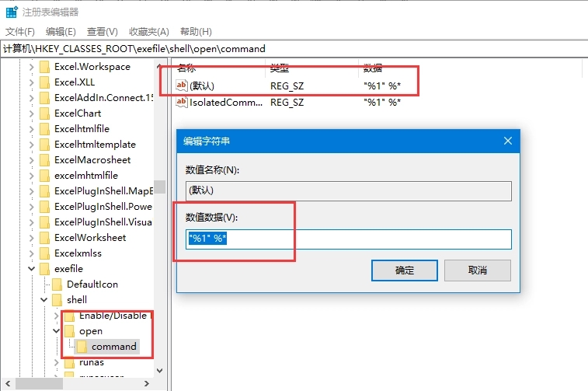Select the Excel.XLL folder icon
Image resolution: width=588 pixels, height=391 pixels.
(44, 82)
